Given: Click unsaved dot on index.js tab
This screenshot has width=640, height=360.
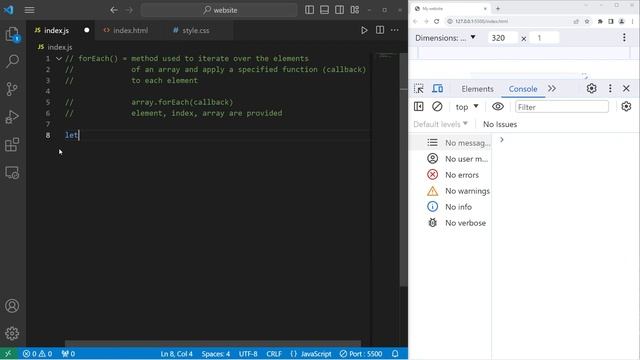Looking at the screenshot, I should pos(87,30).
